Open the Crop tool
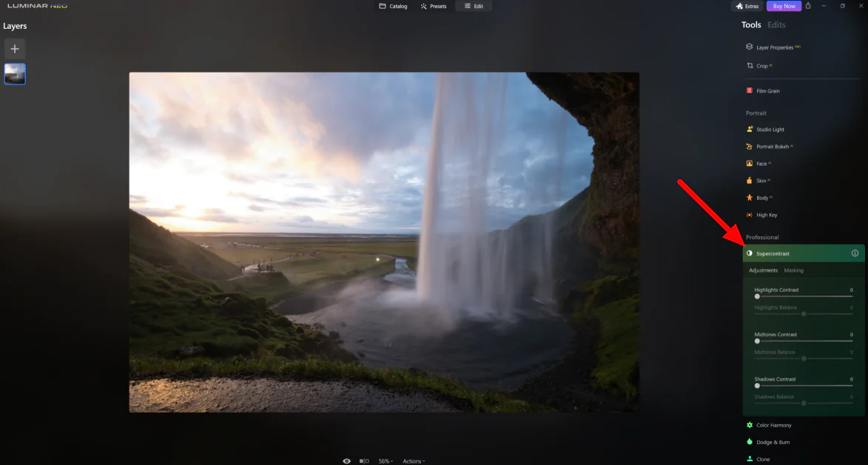The image size is (868, 465). (761, 66)
